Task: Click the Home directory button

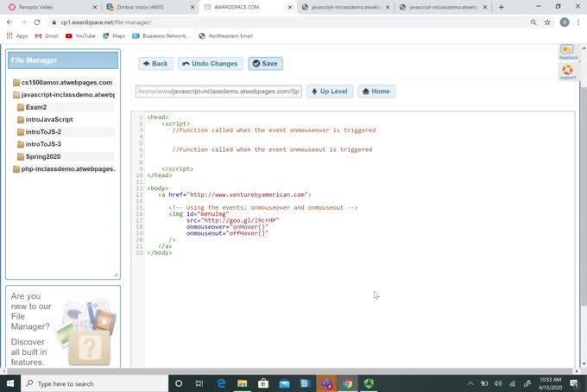Action: (x=376, y=92)
